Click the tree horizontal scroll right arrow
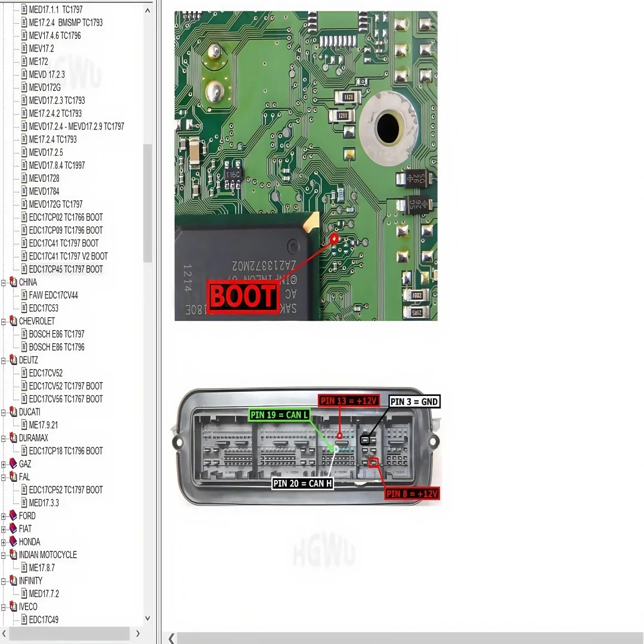Image resolution: width=644 pixels, height=644 pixels. click(138, 634)
